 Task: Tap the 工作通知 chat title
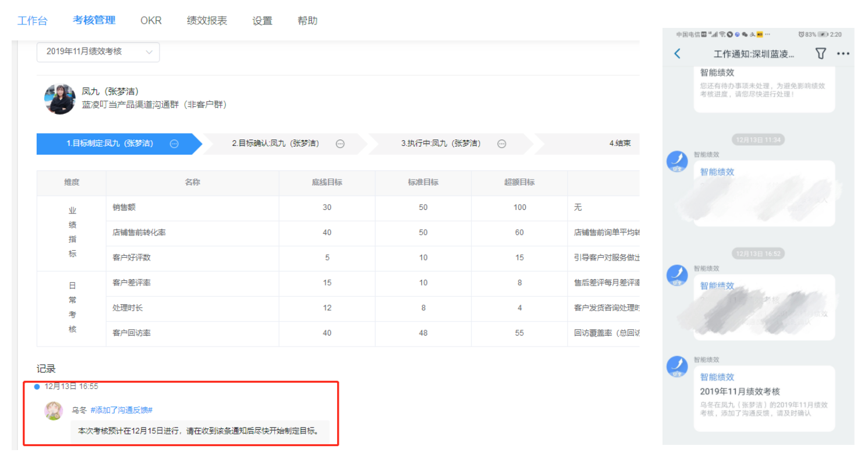pyautogui.click(x=754, y=54)
